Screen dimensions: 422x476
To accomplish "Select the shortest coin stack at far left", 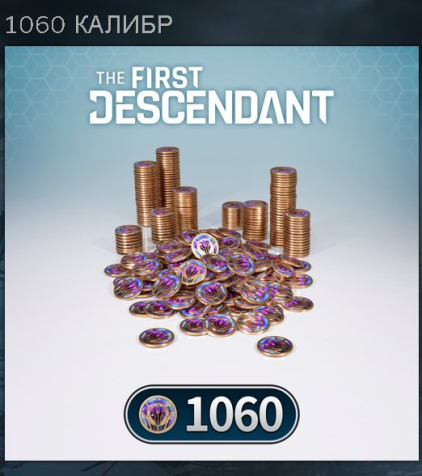I will click(x=129, y=239).
